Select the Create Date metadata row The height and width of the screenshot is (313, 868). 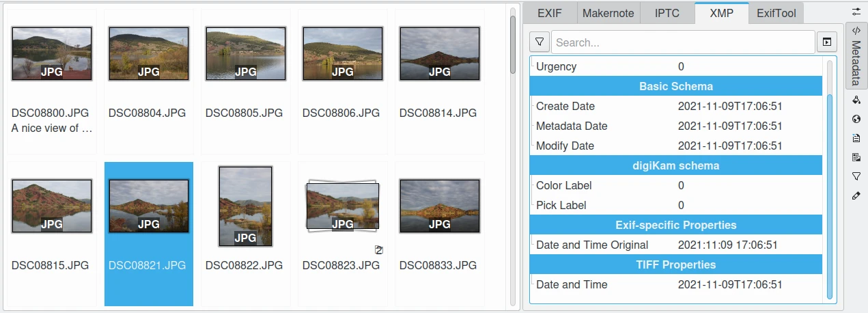[x=676, y=106]
